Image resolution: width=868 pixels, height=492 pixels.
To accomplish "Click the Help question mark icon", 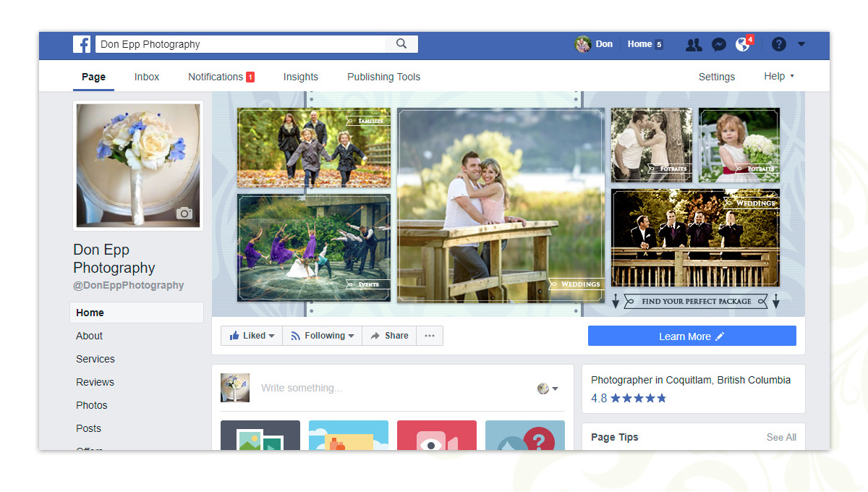I will click(778, 44).
